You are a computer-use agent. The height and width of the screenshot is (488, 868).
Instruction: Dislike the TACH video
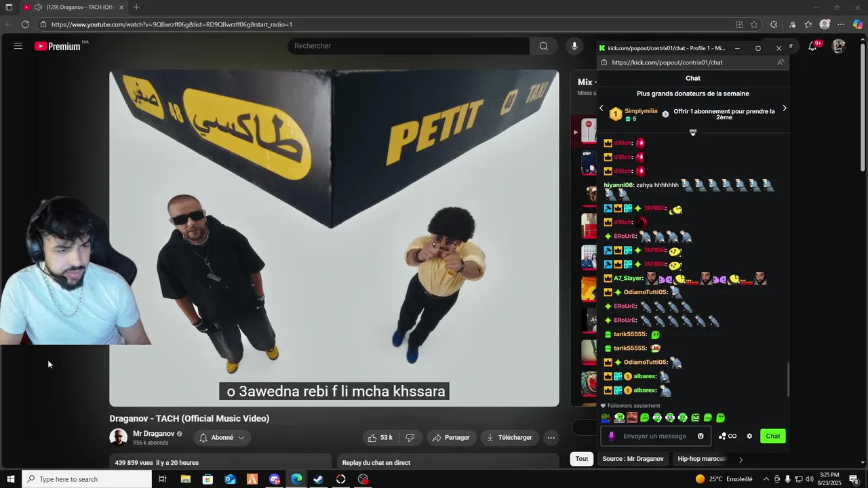pos(410,438)
